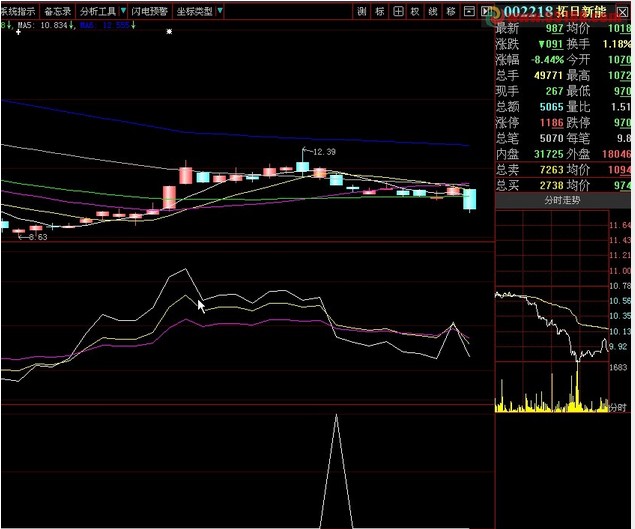This screenshot has width=635, height=529.
Task: Click the grid layout window icon
Action: (x=398, y=11)
